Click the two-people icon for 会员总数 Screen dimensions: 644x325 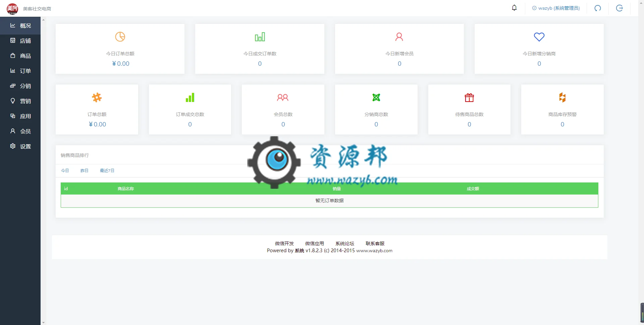[x=283, y=98]
